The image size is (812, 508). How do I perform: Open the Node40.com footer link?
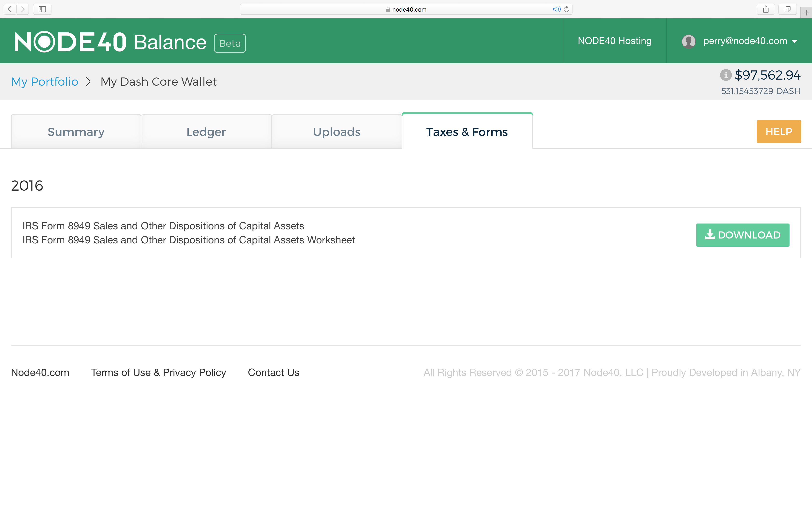pyautogui.click(x=40, y=372)
